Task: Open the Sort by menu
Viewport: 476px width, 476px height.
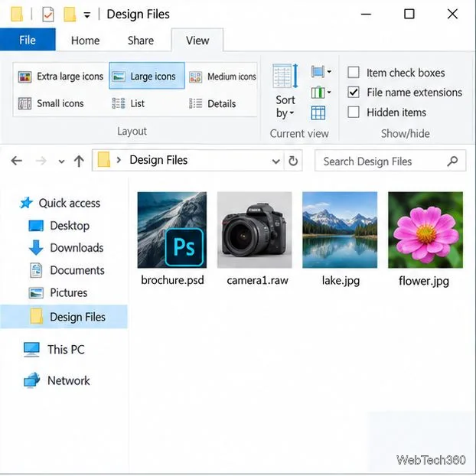Action: (x=285, y=91)
